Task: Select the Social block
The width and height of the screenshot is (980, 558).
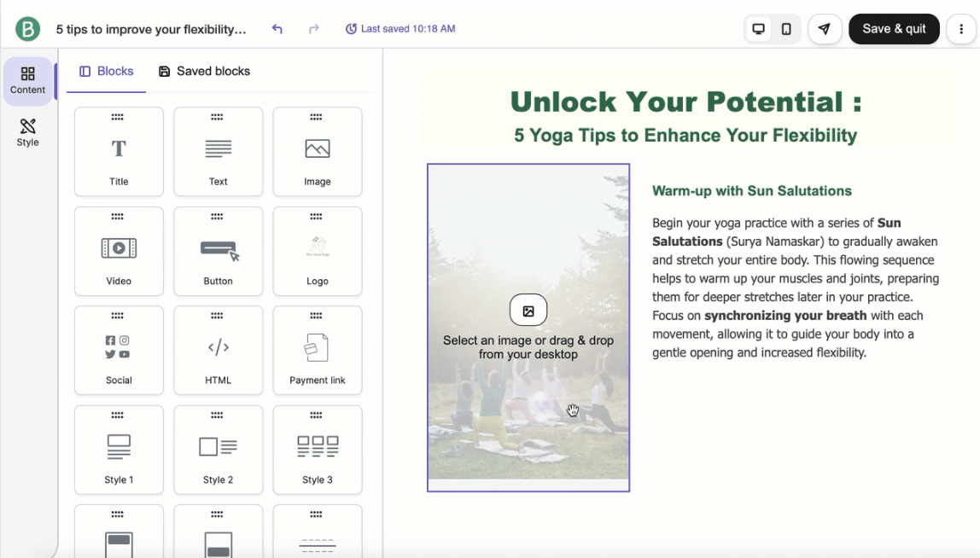Action: (119, 351)
